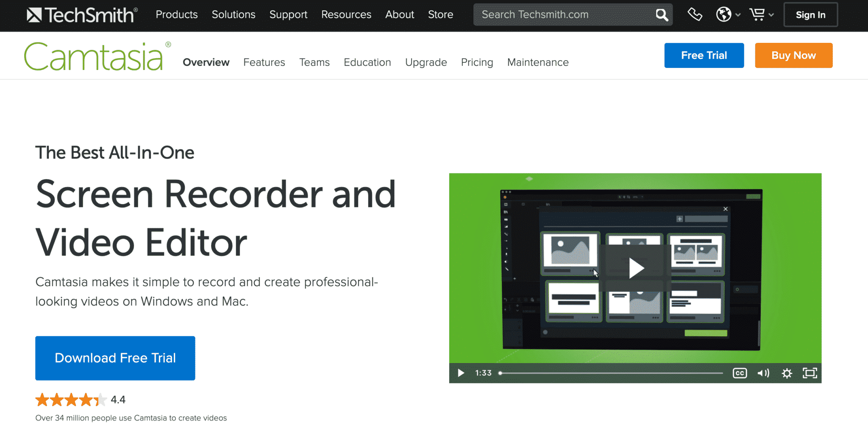Toggle fullscreen mode on the video
The image size is (868, 431).
point(810,373)
